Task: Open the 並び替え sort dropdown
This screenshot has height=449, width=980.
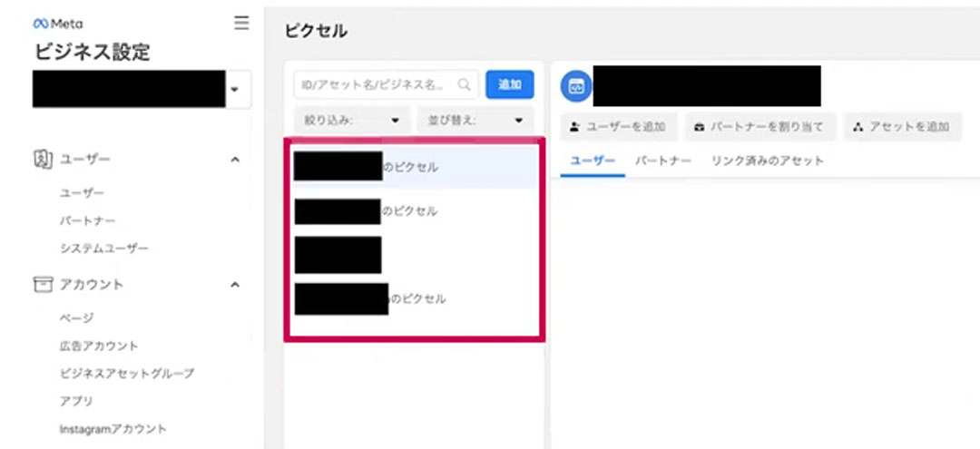Action: tap(475, 120)
